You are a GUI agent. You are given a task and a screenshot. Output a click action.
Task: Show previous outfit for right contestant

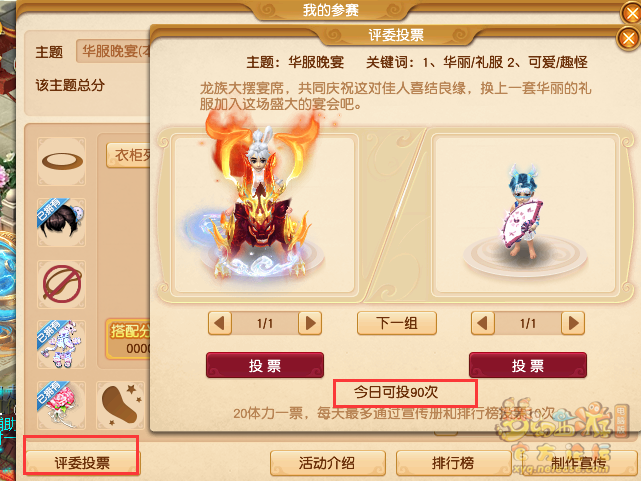(483, 323)
